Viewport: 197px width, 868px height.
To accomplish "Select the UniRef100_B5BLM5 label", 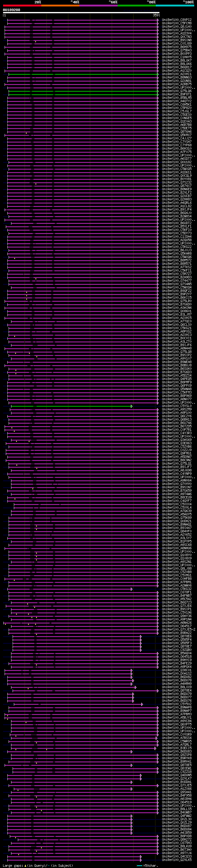I will (x=177, y=98).
